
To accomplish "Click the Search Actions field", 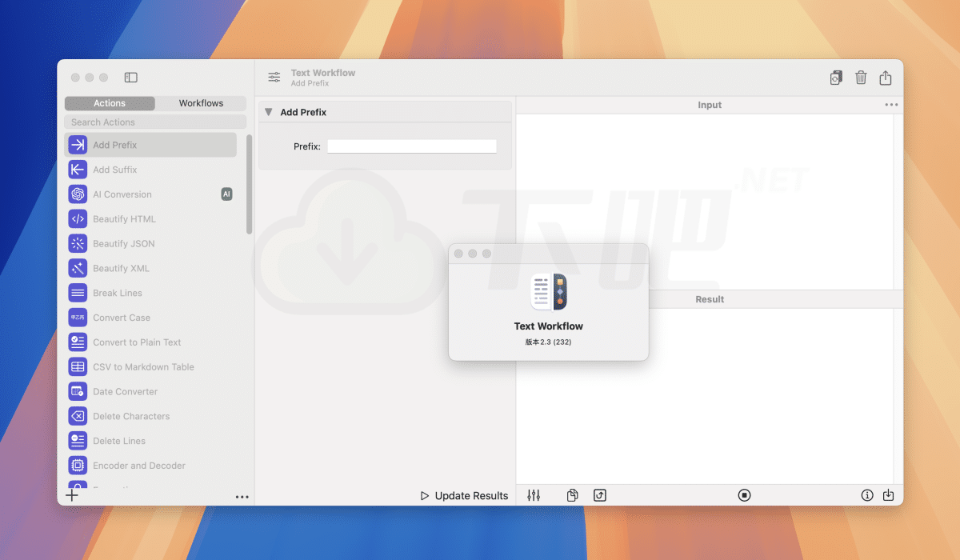I will [x=155, y=122].
